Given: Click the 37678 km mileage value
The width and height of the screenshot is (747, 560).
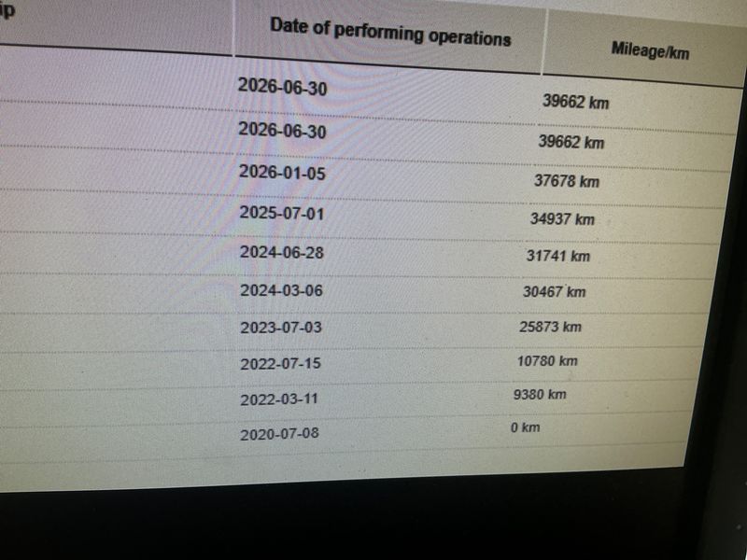Looking at the screenshot, I should pos(567,181).
